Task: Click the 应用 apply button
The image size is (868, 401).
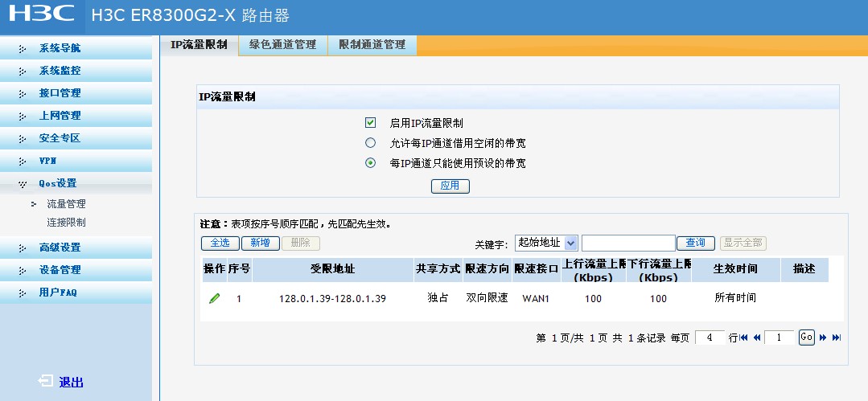Action: tap(450, 186)
